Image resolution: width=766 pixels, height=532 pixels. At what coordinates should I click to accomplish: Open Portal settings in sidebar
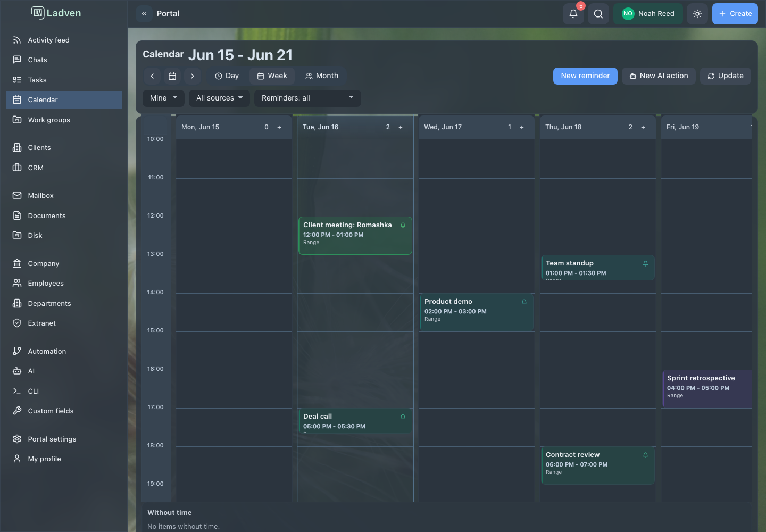pyautogui.click(x=64, y=439)
